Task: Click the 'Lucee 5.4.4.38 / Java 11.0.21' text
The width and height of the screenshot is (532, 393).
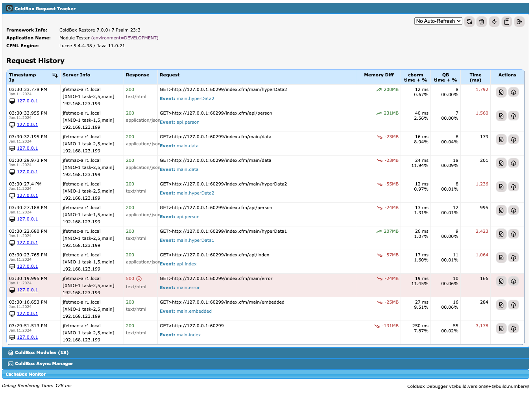Action: pyautogui.click(x=92, y=46)
